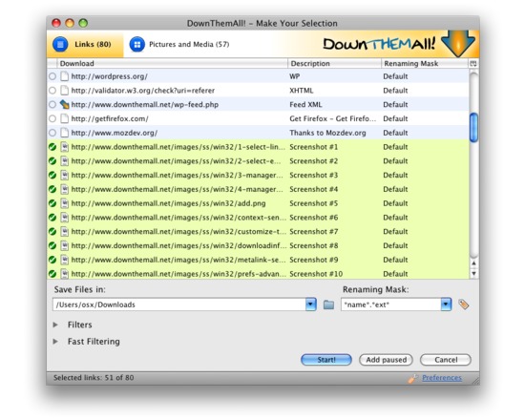Viewport: 525px width, 420px height.
Task: Click 'Thanks to Mozdev.org' description
Action: (327, 133)
